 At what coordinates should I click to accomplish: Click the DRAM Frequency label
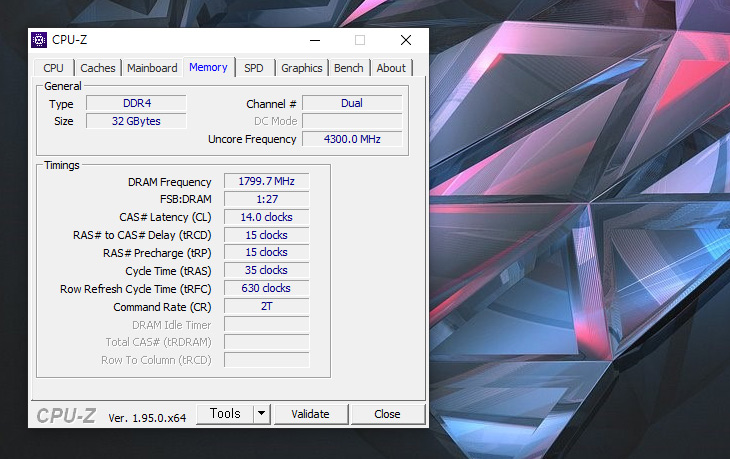[x=169, y=182]
